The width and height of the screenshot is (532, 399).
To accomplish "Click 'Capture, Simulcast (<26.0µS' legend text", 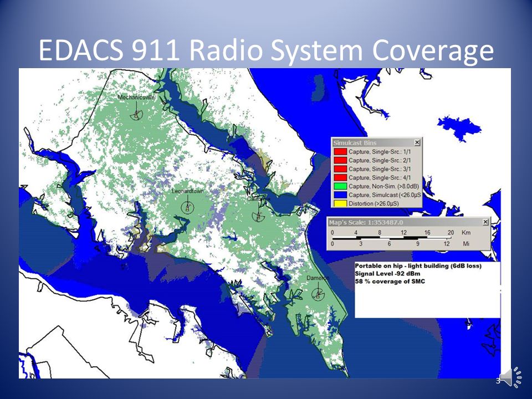I will point(385,195).
